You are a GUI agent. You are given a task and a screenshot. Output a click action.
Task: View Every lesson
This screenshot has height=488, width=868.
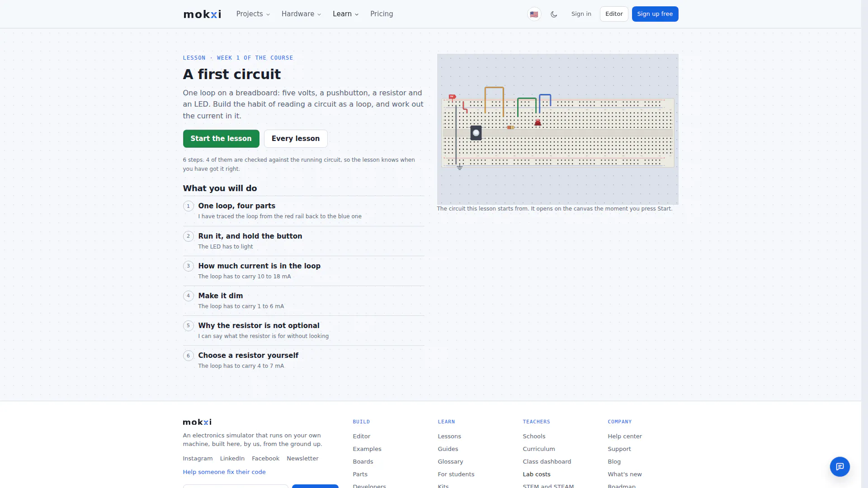tap(296, 139)
